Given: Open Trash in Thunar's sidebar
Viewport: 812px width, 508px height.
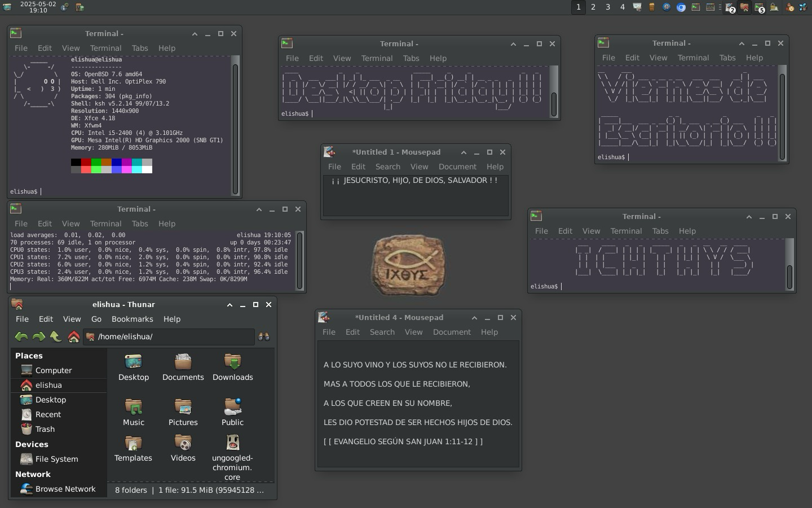Looking at the screenshot, I should click(x=59, y=429).
